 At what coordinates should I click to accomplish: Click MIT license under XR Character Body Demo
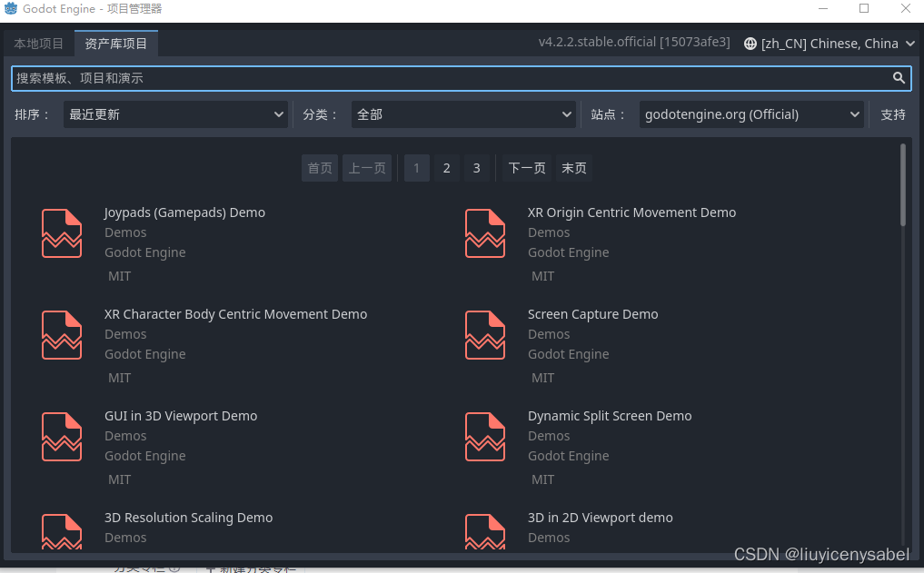[x=120, y=378]
